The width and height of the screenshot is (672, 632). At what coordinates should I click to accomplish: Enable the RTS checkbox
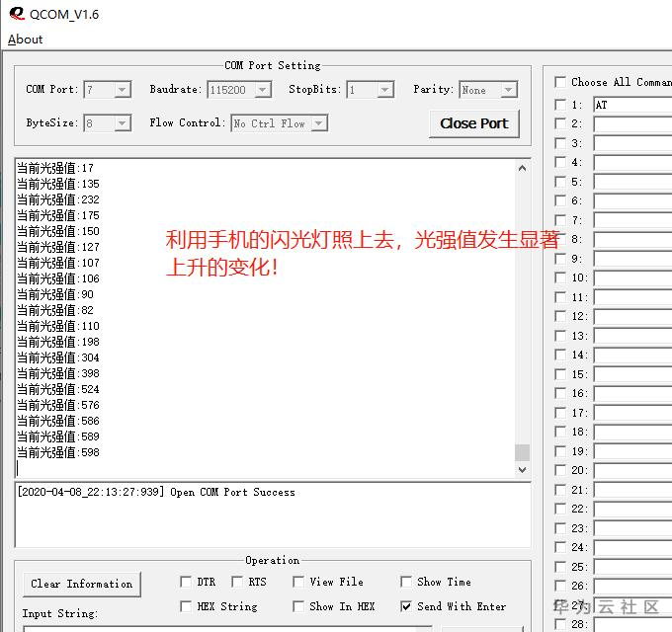pyautogui.click(x=237, y=582)
